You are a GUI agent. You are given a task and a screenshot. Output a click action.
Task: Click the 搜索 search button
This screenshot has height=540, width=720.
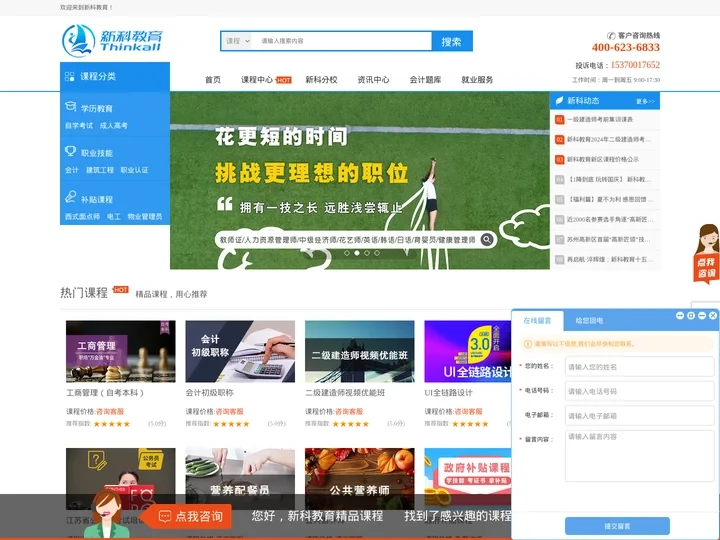click(452, 41)
